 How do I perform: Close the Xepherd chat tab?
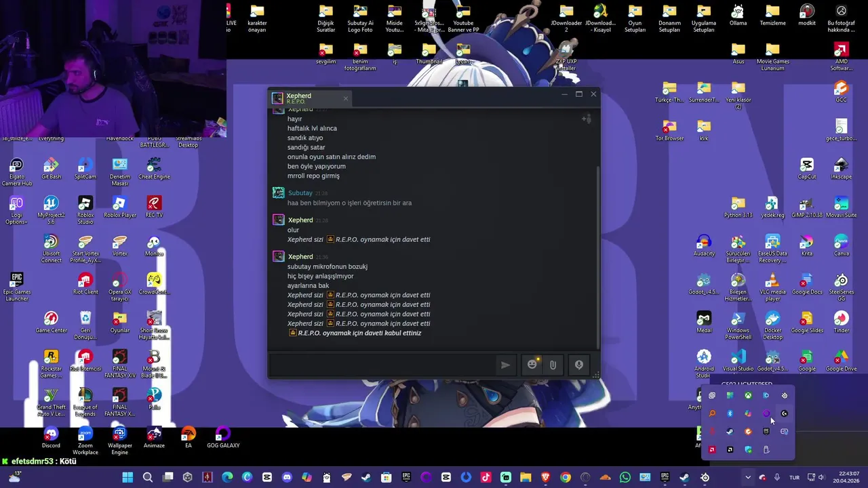pyautogui.click(x=345, y=99)
